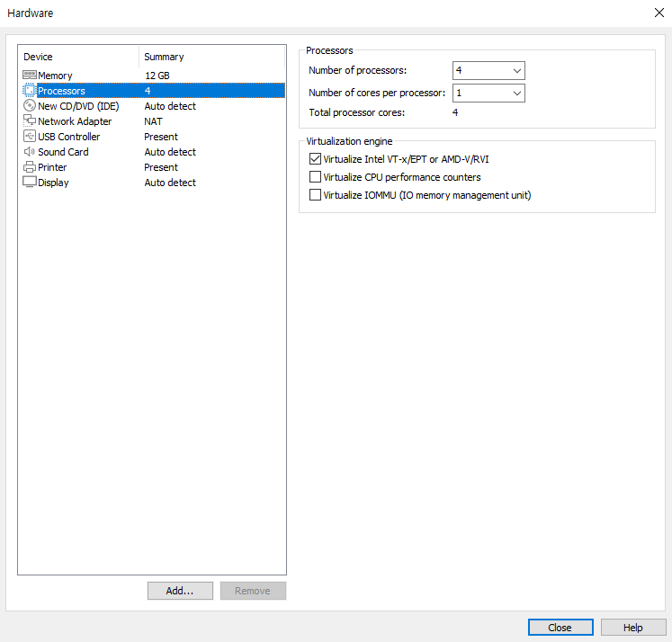Screen dimensions: 672x642
Task: Toggle Virtualize IOMMU checkbox
Action: pos(315,195)
